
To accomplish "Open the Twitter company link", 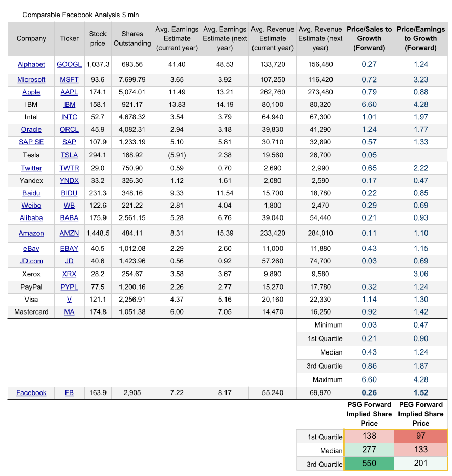I will pyautogui.click(x=31, y=168).
